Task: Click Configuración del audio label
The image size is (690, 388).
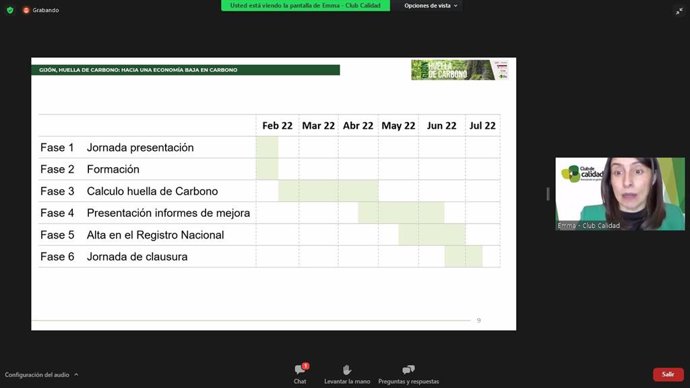Action: point(37,375)
